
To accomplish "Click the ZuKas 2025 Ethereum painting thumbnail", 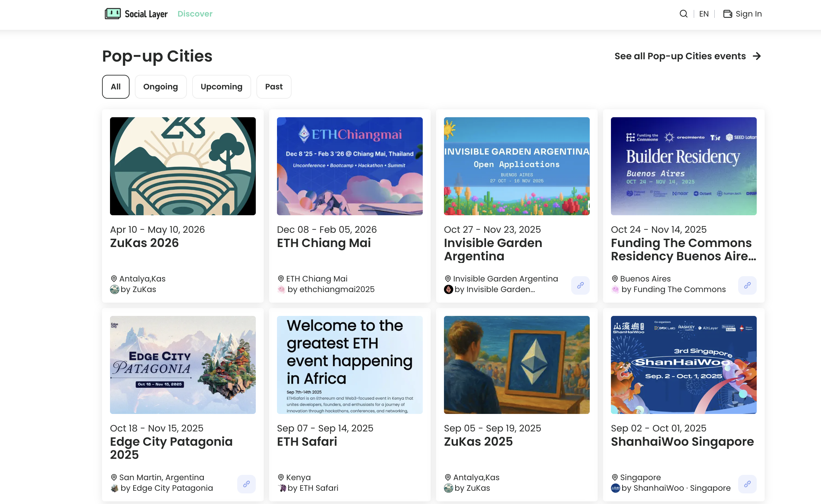I will (x=516, y=365).
